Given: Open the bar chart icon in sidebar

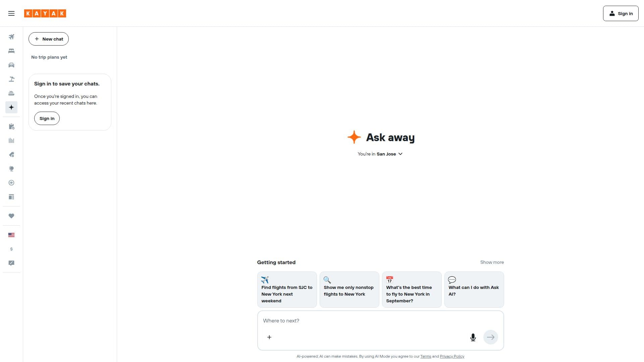Looking at the screenshot, I should click(x=11, y=140).
